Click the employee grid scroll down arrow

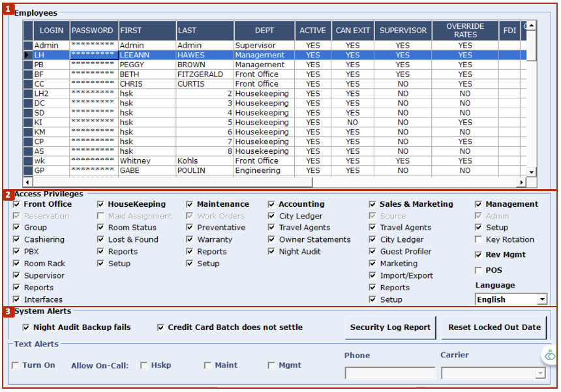pos(532,172)
